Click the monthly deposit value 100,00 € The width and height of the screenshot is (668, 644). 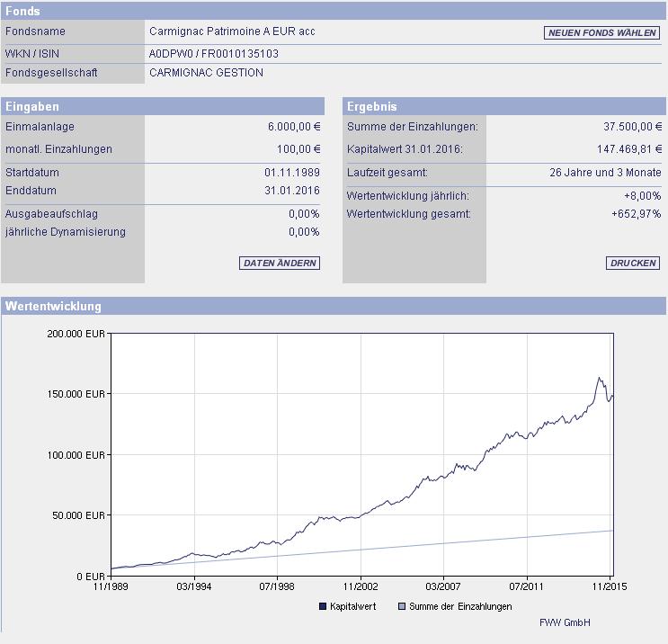point(298,149)
